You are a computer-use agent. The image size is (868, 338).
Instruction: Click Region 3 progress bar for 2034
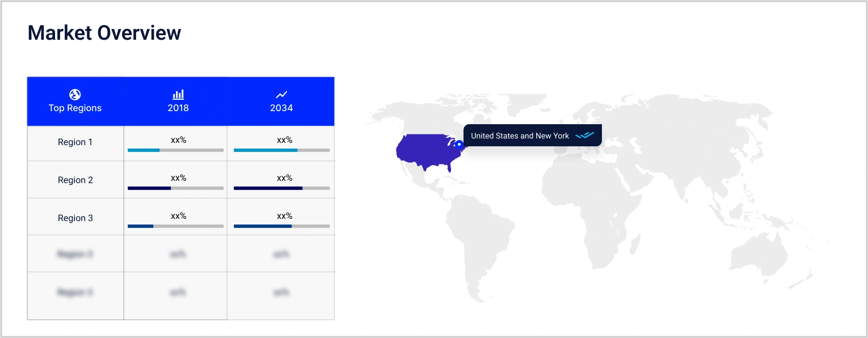[281, 226]
